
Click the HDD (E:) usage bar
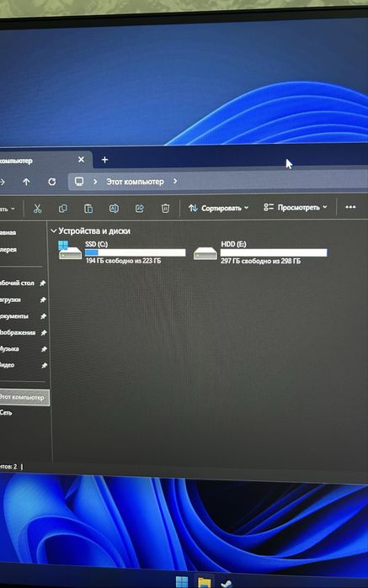(274, 252)
